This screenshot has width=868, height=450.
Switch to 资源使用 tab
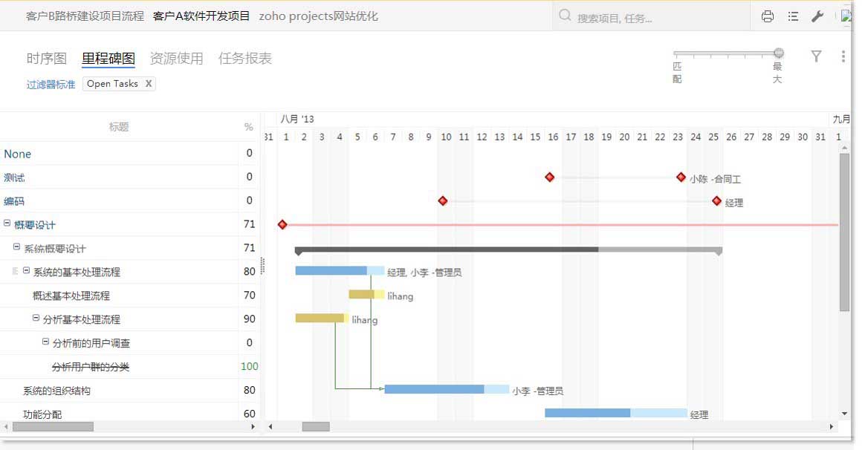(177, 59)
